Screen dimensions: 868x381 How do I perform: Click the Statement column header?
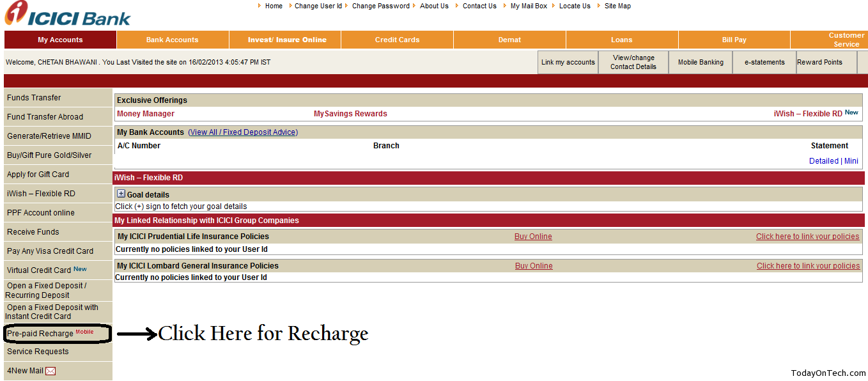coord(830,146)
